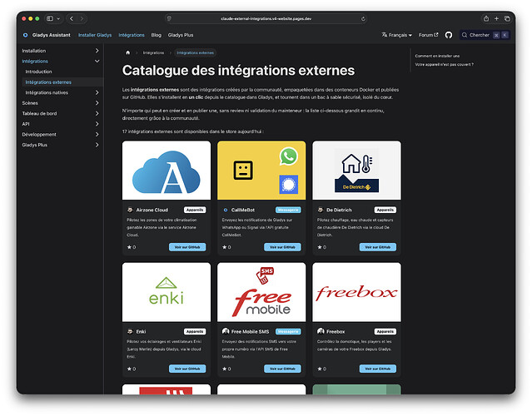This screenshot has height=416, width=532.
Task: Click the author avatar on Enki card
Action: (x=130, y=332)
